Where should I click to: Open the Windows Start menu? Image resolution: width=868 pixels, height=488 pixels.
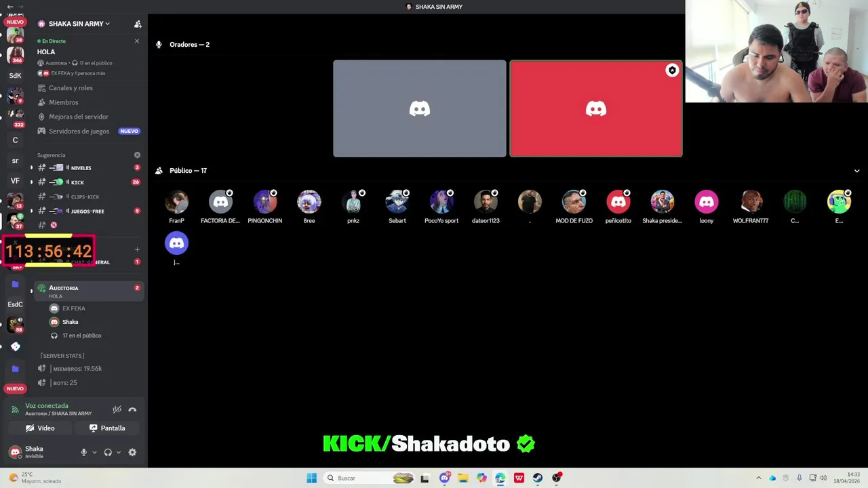tap(311, 478)
